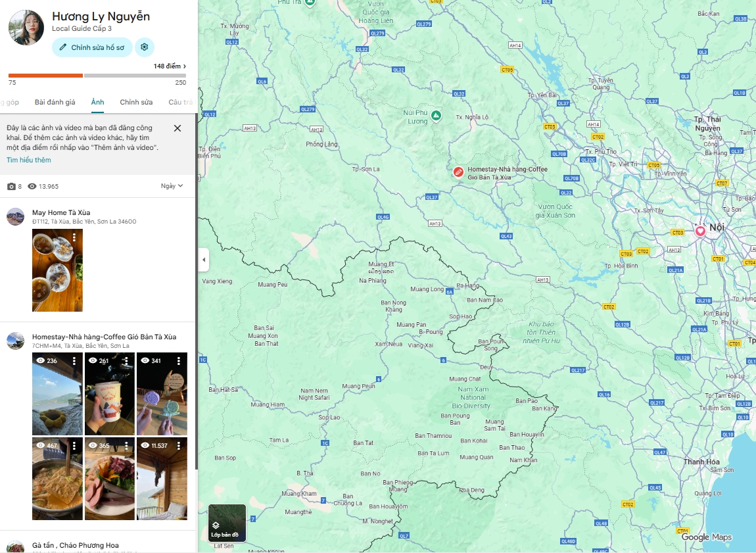756x553 pixels.
Task: Open the food plate photo with 365 views
Action: 109,479
